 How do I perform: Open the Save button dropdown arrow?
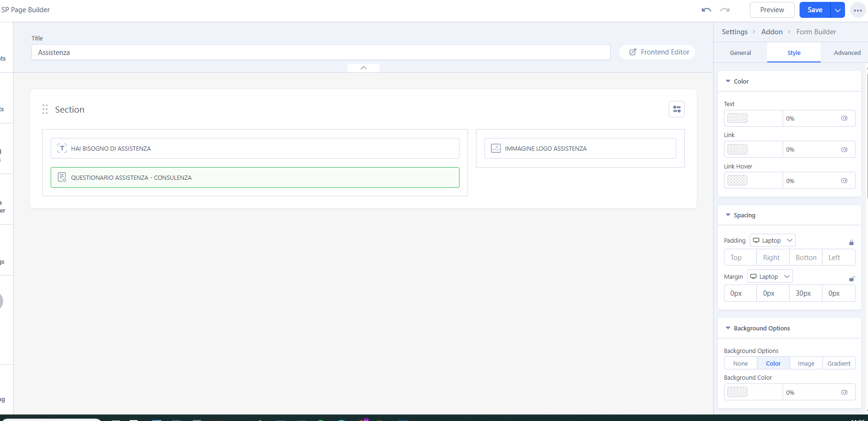coord(838,10)
